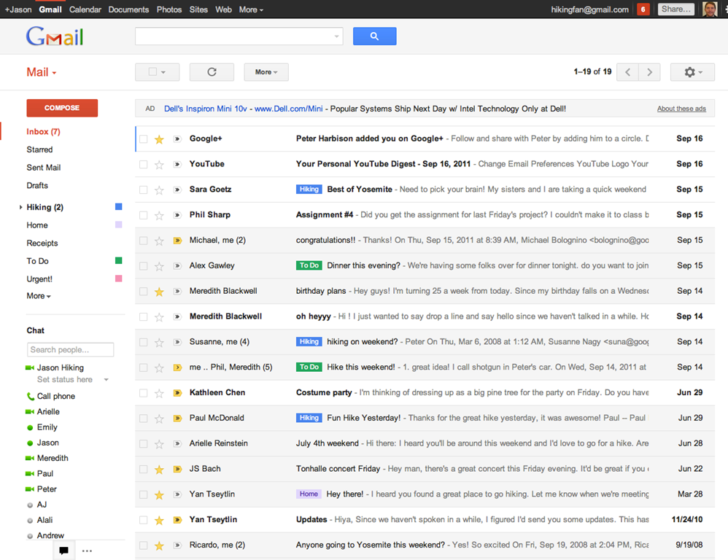Viewport: 728px width, 560px height.
Task: Check the box for Phil Sharp email
Action: pos(144,215)
